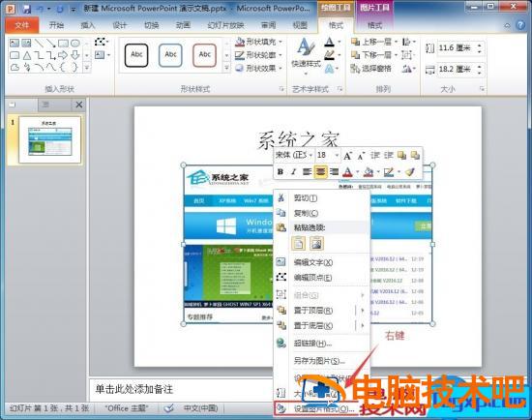Click the Italic button in mini toolbar
The image size is (532, 420).
[293, 172]
